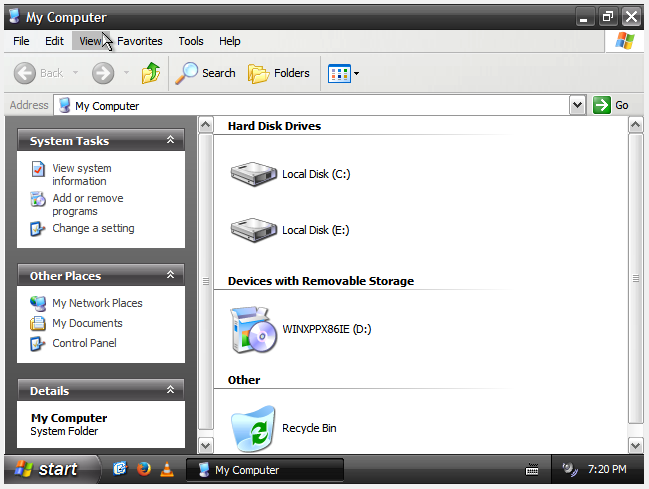Open the Back history dropdown arrow
The height and width of the screenshot is (489, 649).
(75, 73)
